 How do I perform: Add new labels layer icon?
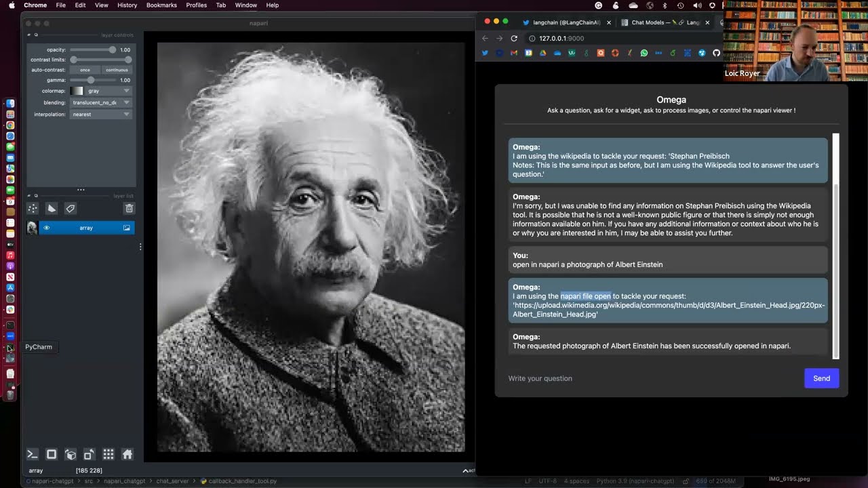(x=71, y=208)
